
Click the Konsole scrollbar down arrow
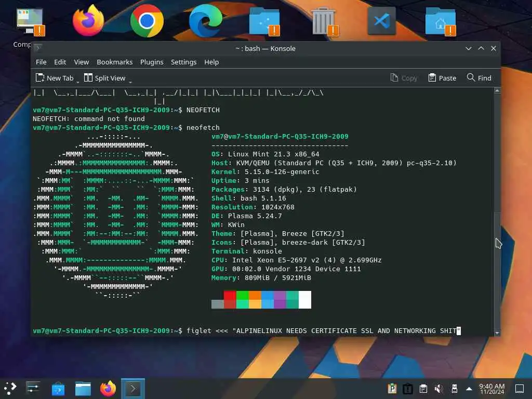497,333
